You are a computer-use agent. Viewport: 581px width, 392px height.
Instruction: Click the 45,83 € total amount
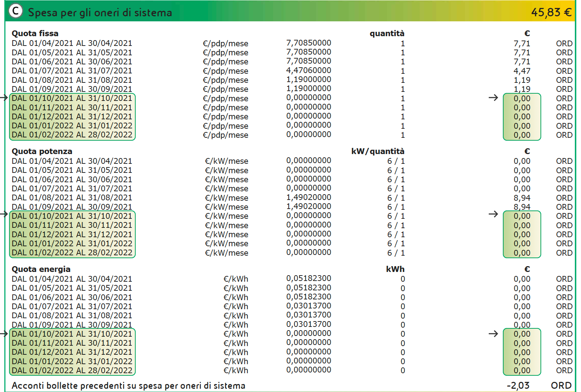(x=551, y=13)
